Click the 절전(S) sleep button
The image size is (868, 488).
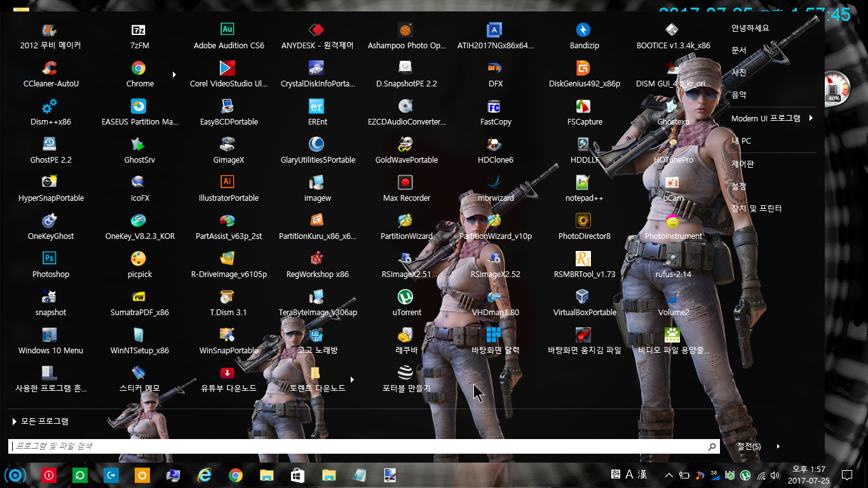coord(749,446)
